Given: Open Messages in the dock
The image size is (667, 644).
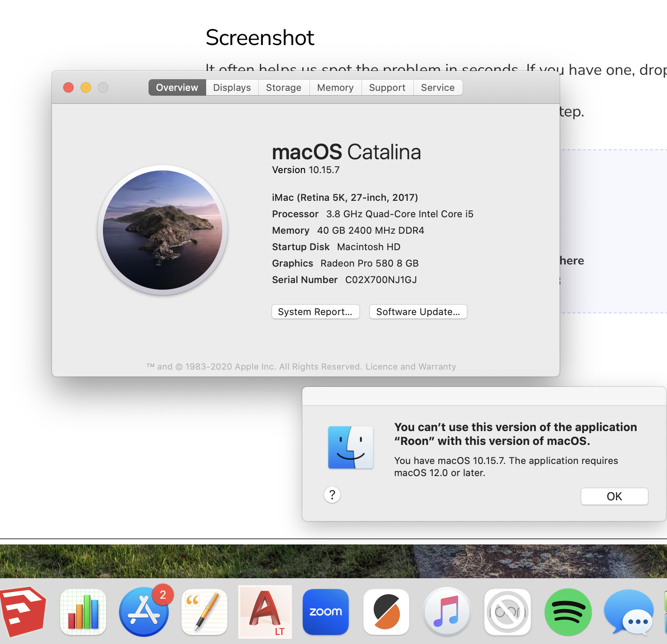Looking at the screenshot, I should pyautogui.click(x=629, y=612).
